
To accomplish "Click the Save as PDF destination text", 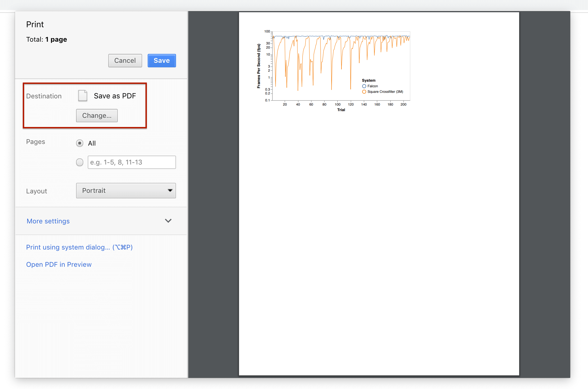I will tap(115, 96).
